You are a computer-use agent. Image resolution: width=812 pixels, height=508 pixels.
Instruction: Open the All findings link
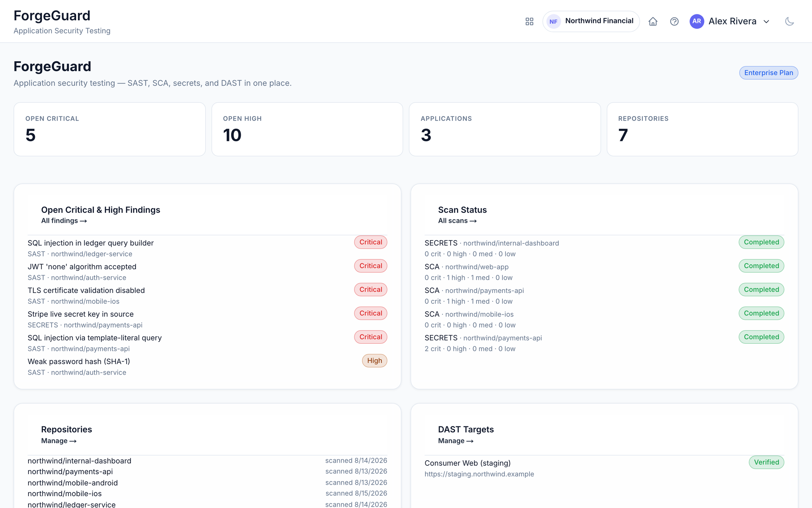[x=64, y=221]
